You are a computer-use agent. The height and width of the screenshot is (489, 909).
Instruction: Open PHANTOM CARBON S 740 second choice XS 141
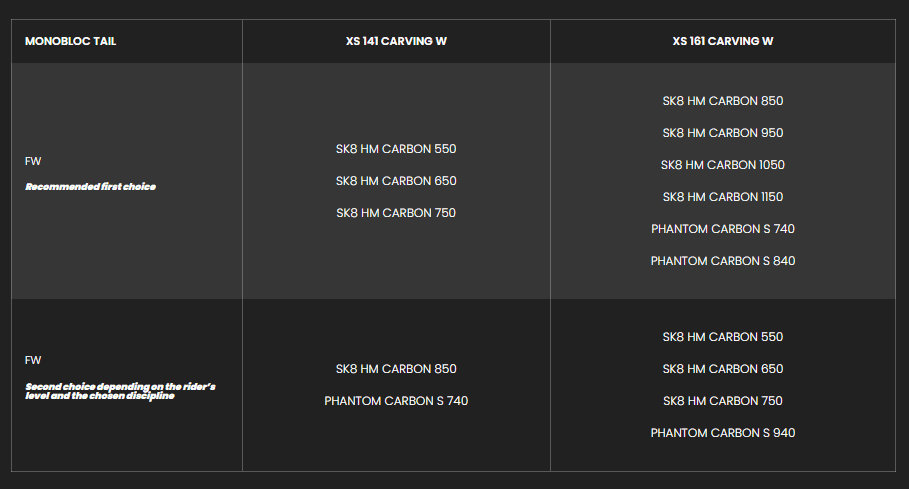pos(396,401)
